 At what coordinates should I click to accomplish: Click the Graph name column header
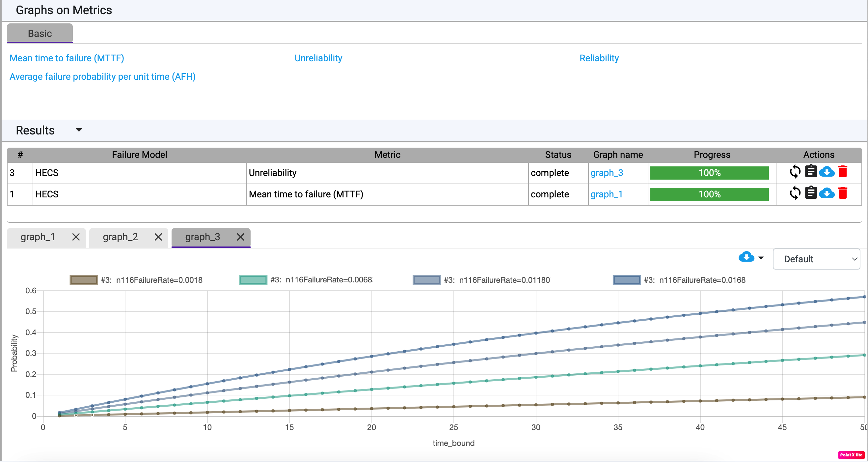pos(618,155)
